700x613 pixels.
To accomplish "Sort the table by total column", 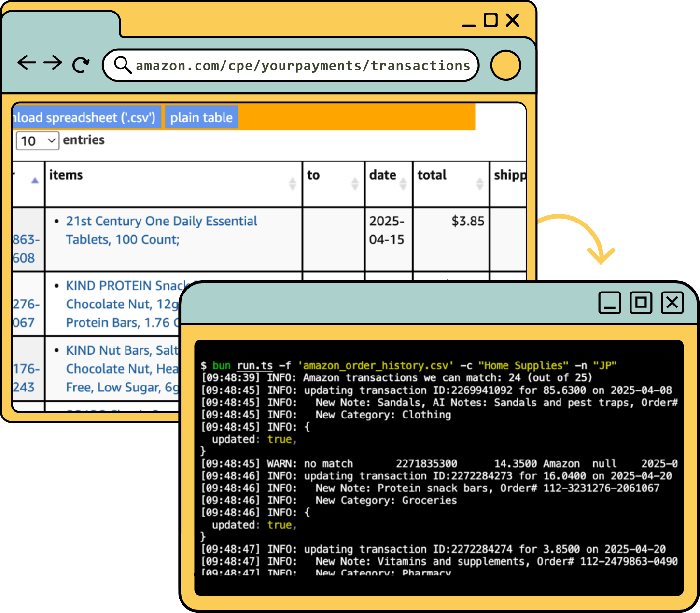I will (479, 183).
